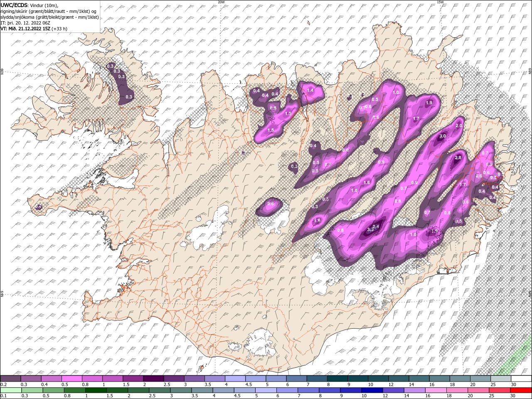
Task: Click the 'slydda/snjókoma' legend description line
Action: click(x=49, y=17)
